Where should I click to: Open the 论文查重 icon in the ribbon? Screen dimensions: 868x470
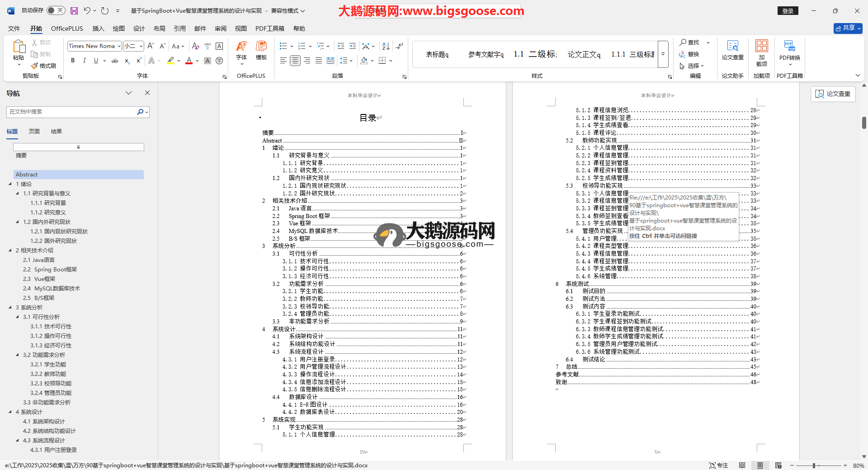click(x=732, y=50)
